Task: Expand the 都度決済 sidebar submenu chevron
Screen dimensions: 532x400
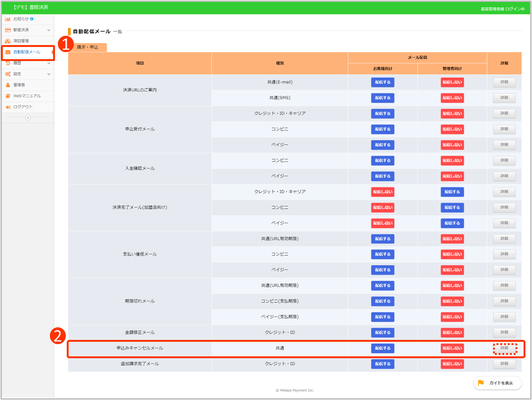Action: (49, 30)
